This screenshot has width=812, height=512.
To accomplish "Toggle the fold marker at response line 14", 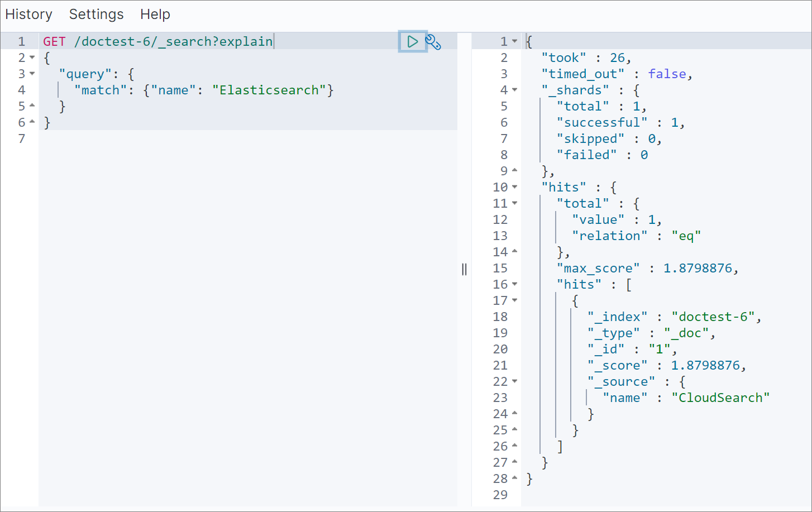I will 515,251.
